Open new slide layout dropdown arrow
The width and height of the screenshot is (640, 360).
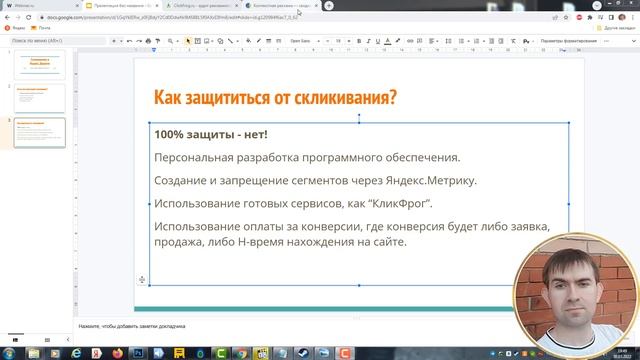121,41
